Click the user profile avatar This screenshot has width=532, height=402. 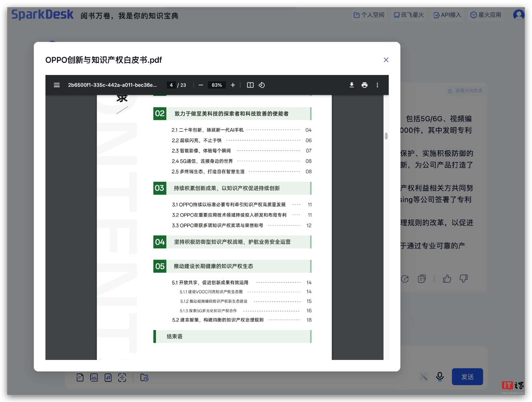point(519,15)
